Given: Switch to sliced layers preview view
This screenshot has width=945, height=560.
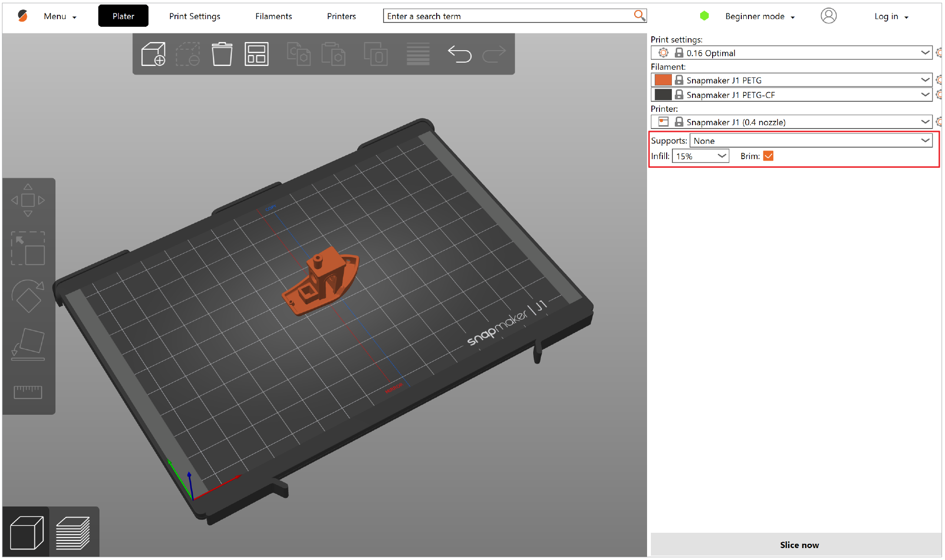Looking at the screenshot, I should [73, 532].
